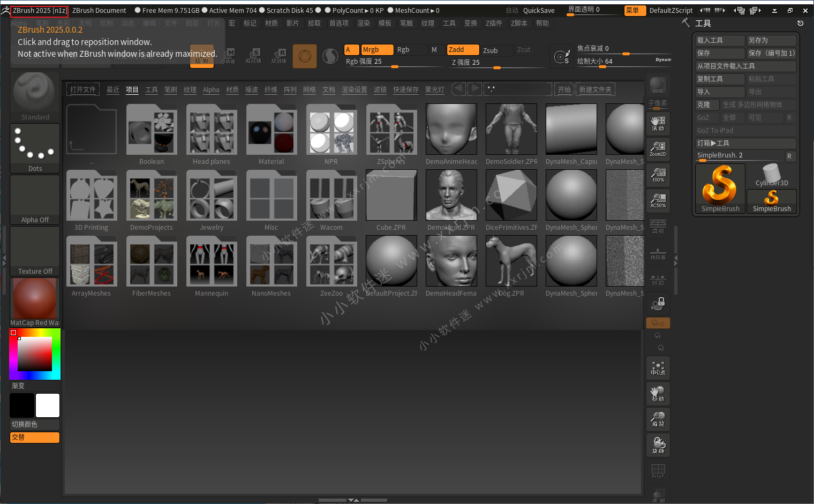The height and width of the screenshot is (504, 814).
Task: Select the Cylinder3D tool icon
Action: (772, 175)
